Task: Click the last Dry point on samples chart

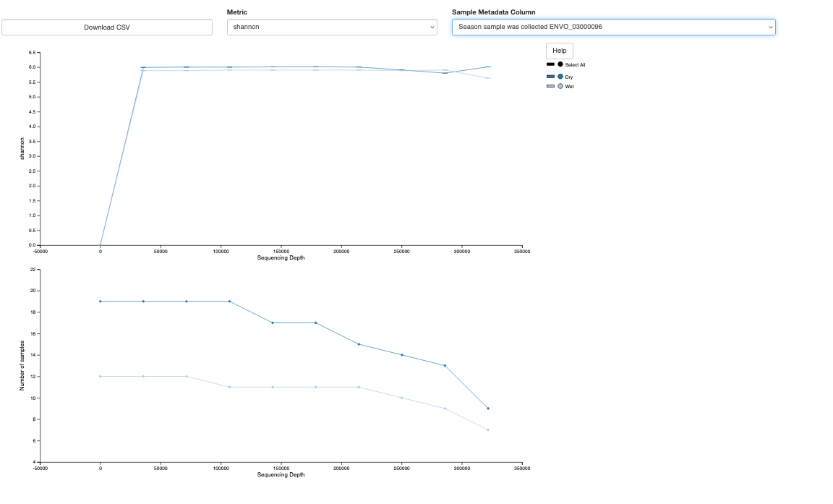Action: 488,409
